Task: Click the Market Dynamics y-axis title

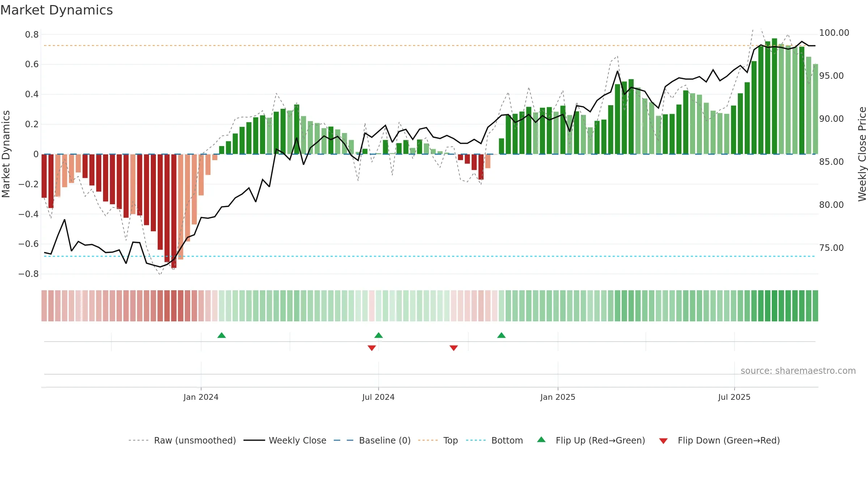Action: click(6, 154)
